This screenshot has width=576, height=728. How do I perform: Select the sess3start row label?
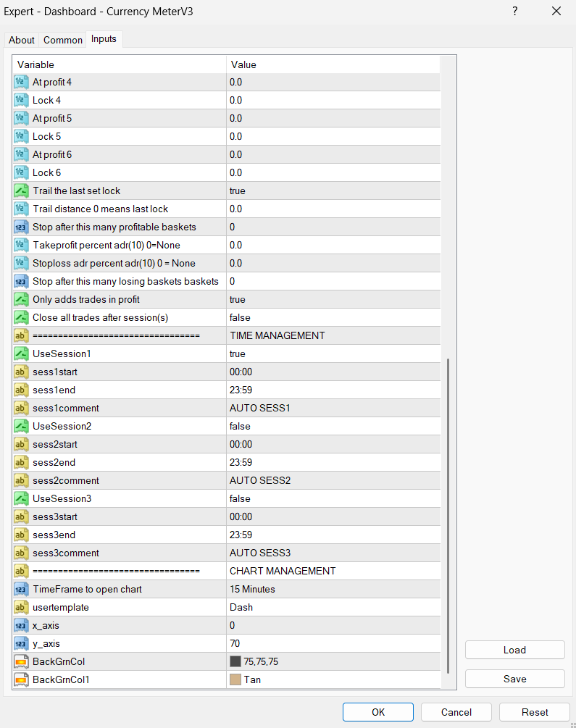coord(55,516)
